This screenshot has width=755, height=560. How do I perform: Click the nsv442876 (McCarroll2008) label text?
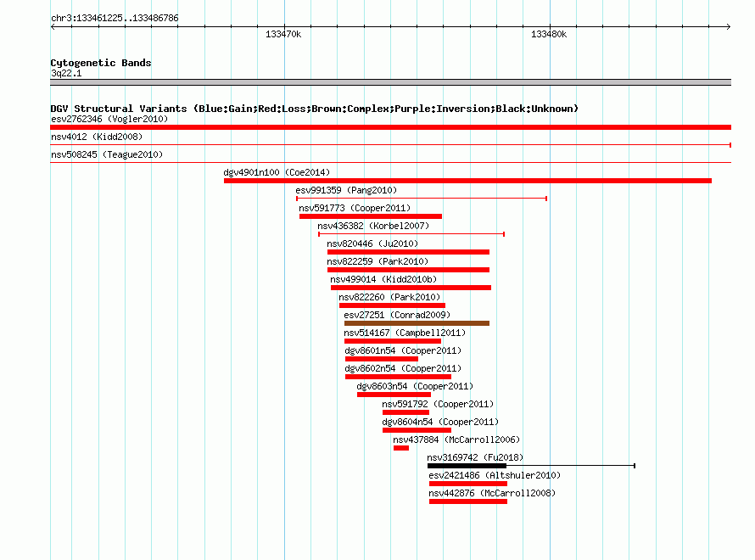pyautogui.click(x=492, y=493)
